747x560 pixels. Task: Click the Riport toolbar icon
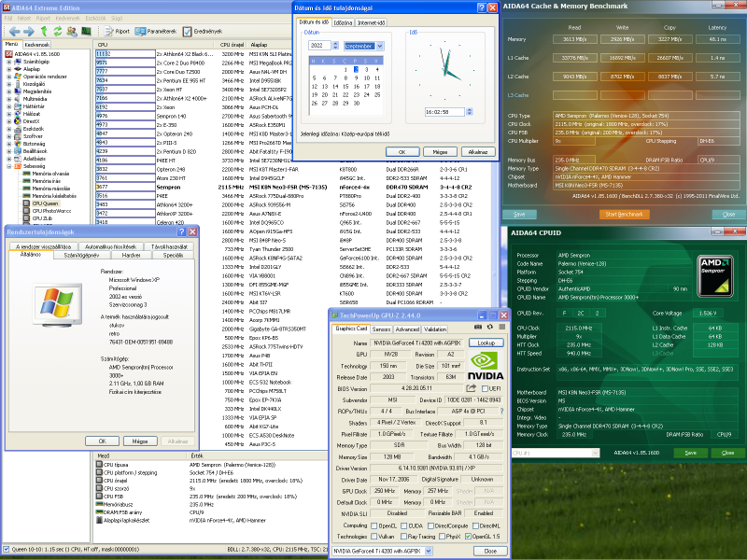(x=109, y=32)
